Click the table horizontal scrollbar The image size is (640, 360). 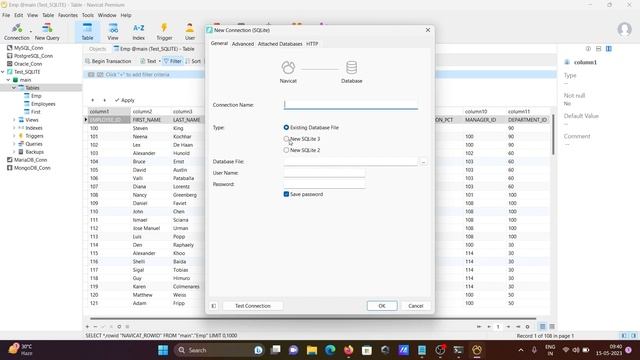[313, 318]
